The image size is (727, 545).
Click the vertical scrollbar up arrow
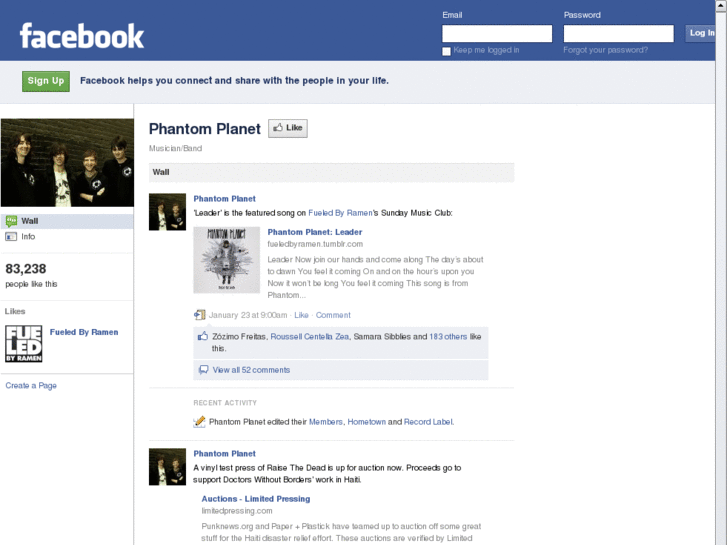click(x=721, y=5)
